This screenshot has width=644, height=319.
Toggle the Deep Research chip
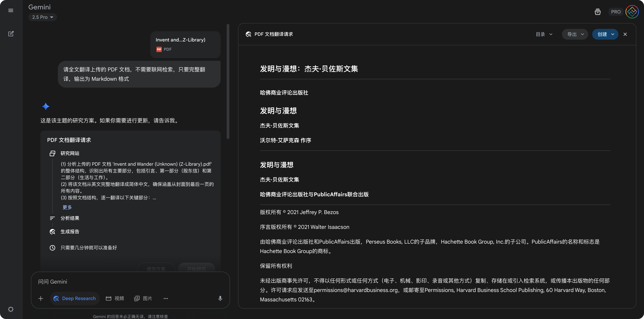tap(75, 298)
